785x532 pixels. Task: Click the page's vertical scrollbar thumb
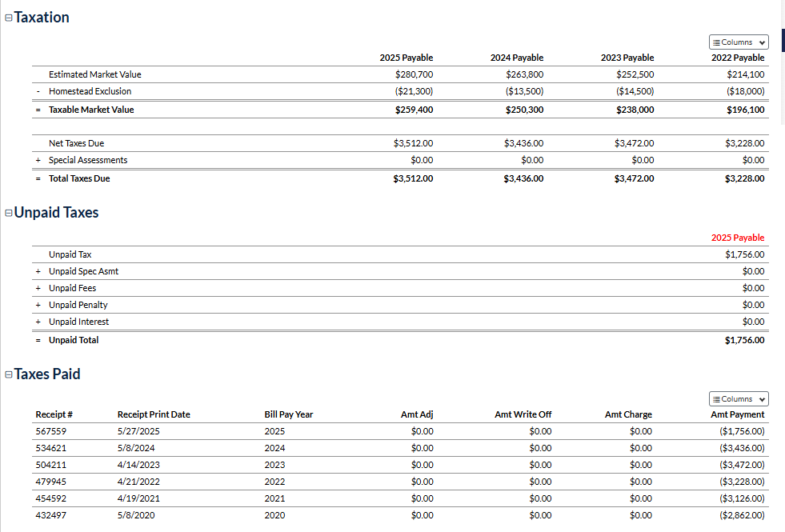coord(783,40)
